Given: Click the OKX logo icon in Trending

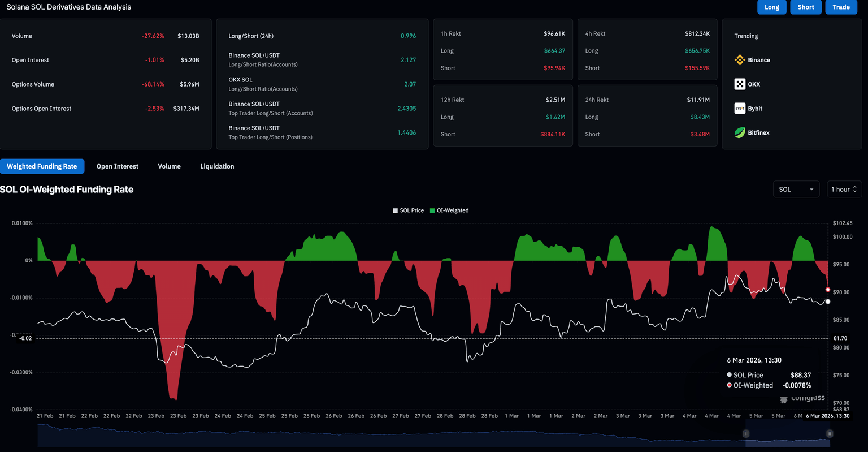Looking at the screenshot, I should coord(740,84).
